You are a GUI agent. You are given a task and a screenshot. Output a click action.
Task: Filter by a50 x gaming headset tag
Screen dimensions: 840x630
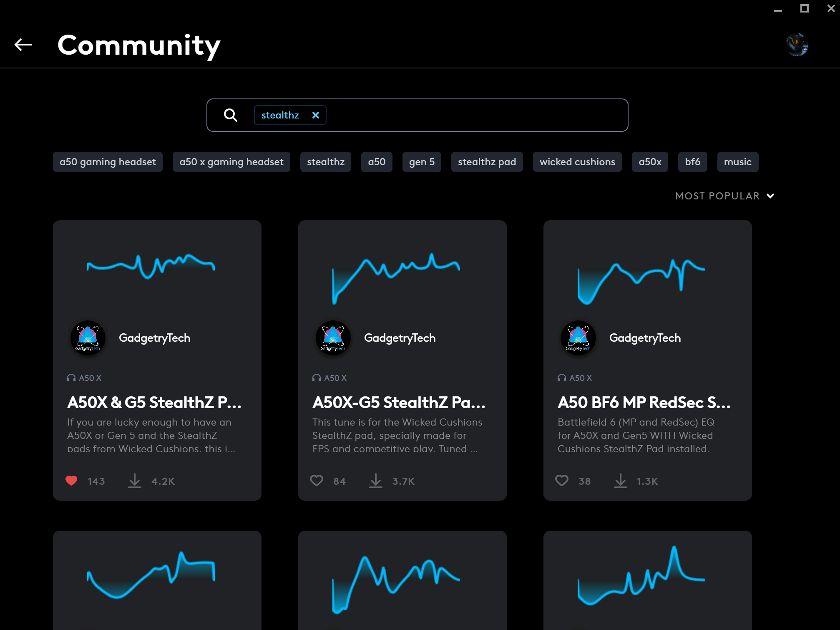coord(231,162)
